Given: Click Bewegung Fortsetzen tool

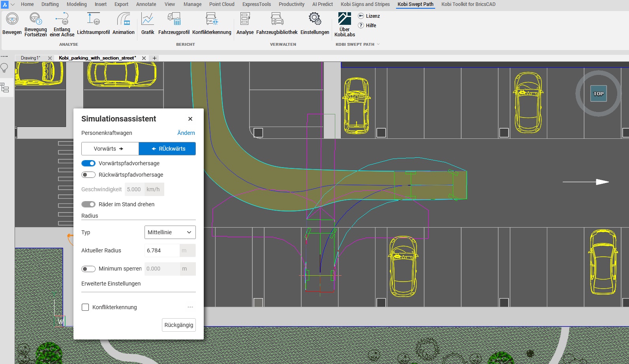Looking at the screenshot, I should click(x=36, y=24).
